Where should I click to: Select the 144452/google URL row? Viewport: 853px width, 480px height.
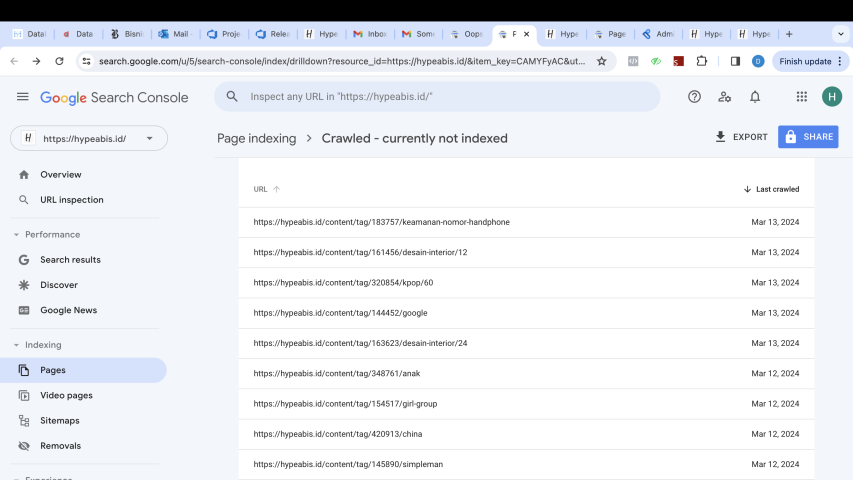[526, 313]
